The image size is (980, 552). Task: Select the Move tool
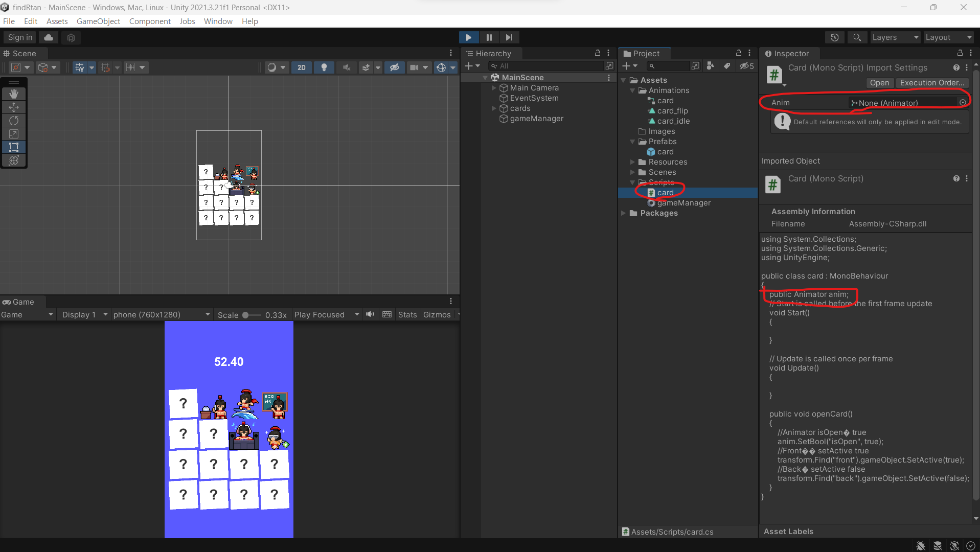(x=14, y=107)
